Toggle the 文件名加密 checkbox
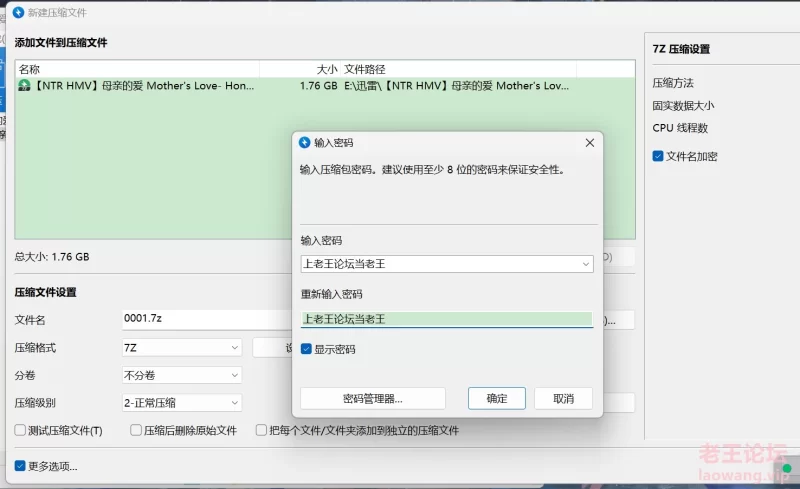The height and width of the screenshot is (489, 800). (658, 156)
